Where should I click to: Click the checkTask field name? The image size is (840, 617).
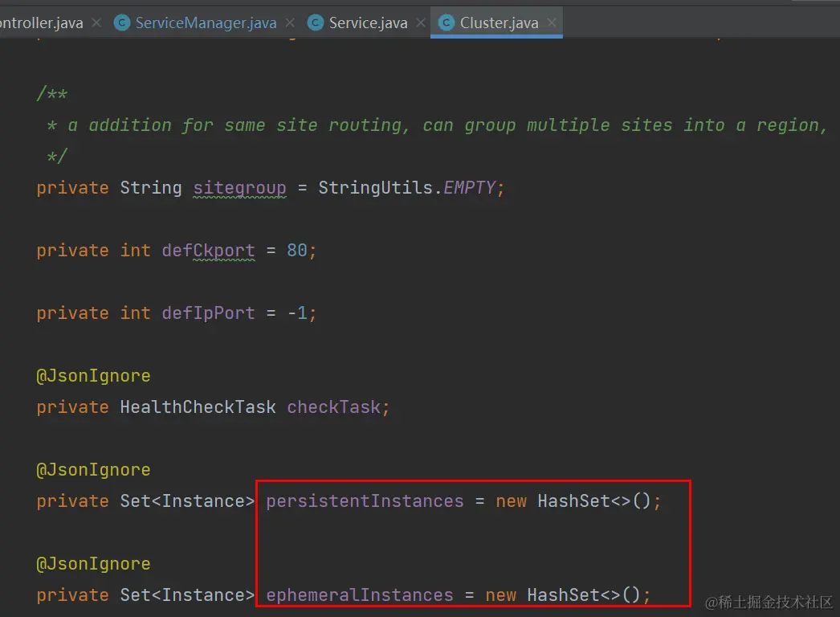pyautogui.click(x=334, y=407)
